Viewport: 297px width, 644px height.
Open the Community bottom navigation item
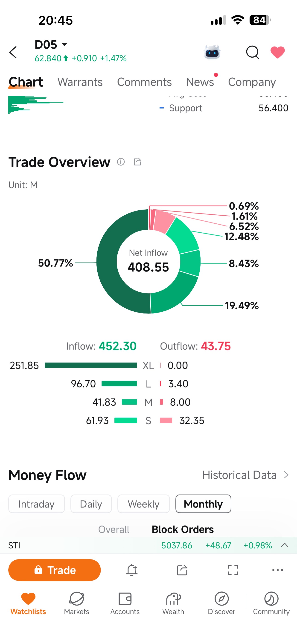click(271, 603)
